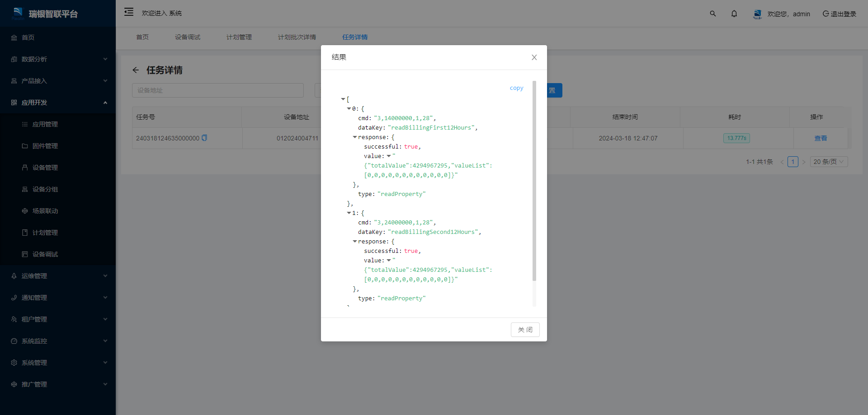Screen dimensions: 868x415
Task: Collapse JSON item 0 node
Action: [x=349, y=108]
